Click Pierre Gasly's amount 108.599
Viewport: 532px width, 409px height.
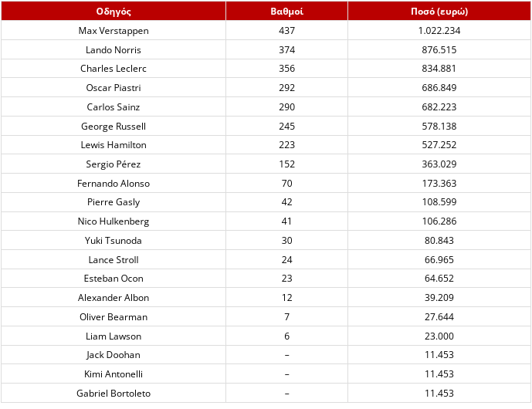(x=439, y=202)
